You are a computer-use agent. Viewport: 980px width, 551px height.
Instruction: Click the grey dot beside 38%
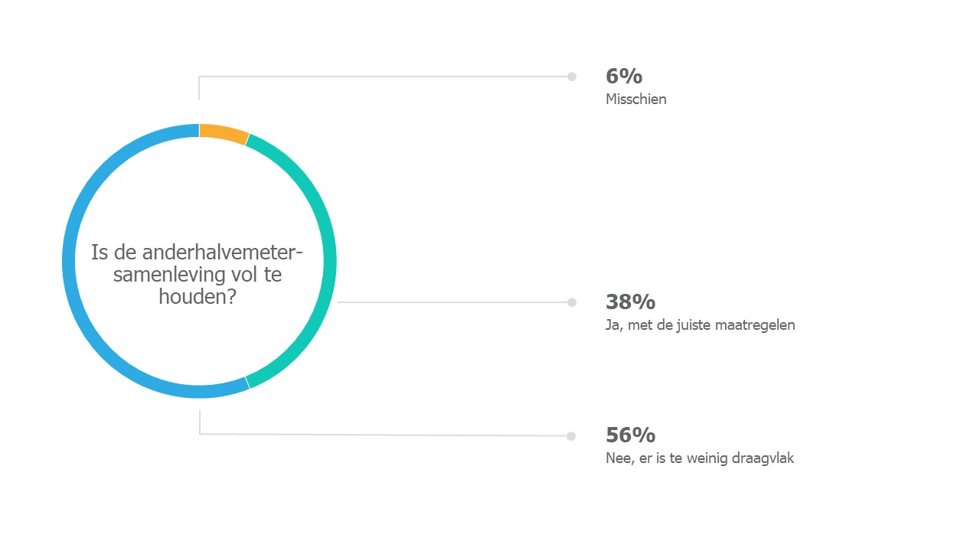(572, 302)
